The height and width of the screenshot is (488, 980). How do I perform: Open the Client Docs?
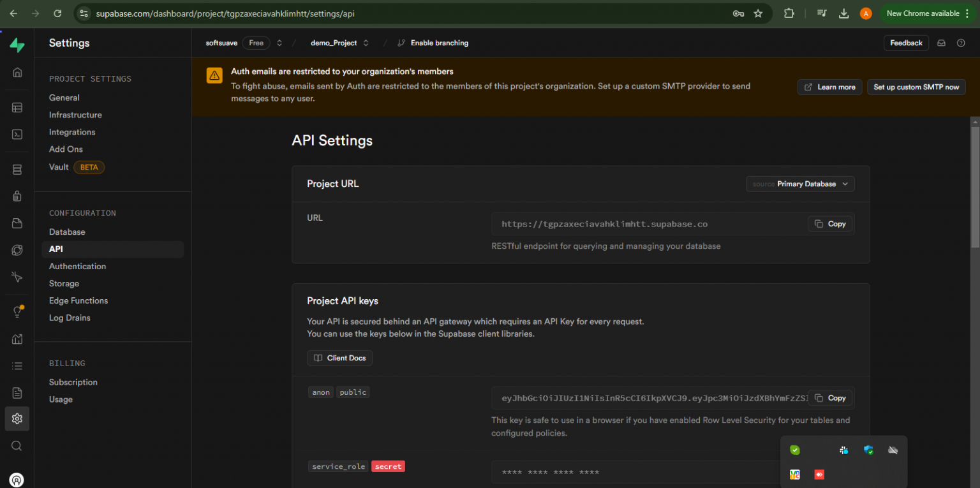339,358
